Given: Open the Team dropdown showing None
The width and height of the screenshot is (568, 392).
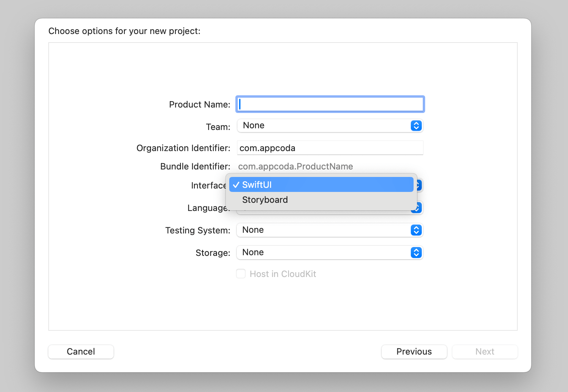Looking at the screenshot, I should 323,126.
